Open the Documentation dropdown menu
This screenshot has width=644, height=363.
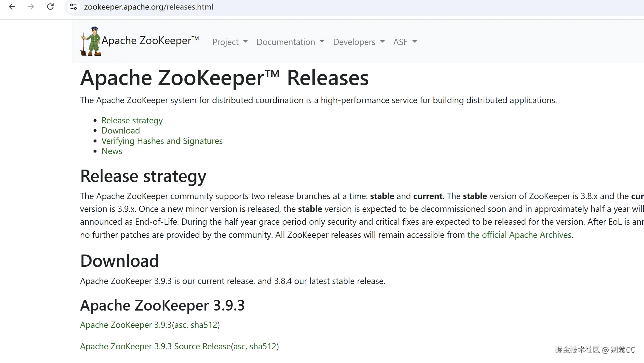pos(290,42)
